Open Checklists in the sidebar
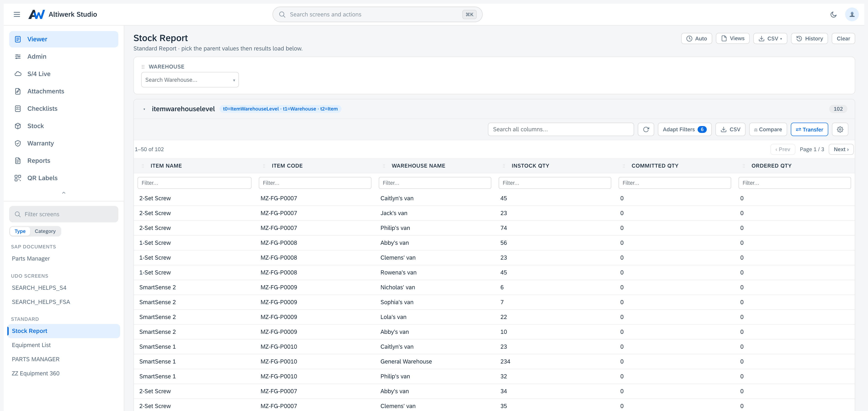The width and height of the screenshot is (868, 411). click(x=64, y=108)
